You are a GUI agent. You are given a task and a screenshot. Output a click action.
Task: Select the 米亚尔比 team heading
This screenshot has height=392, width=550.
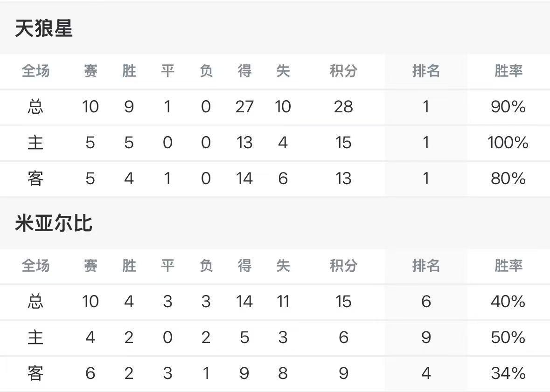point(54,223)
